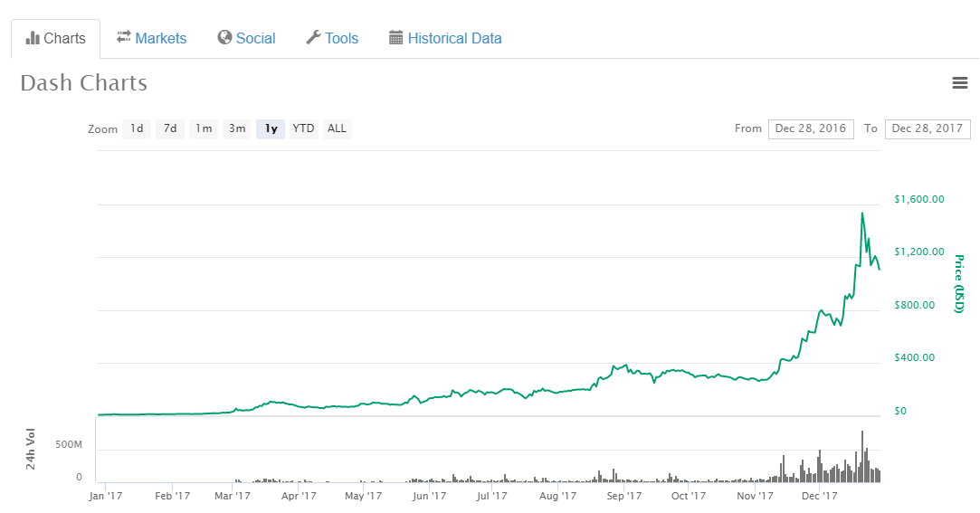The height and width of the screenshot is (513, 980).
Task: Set zoom range to 7d
Action: [x=170, y=128]
